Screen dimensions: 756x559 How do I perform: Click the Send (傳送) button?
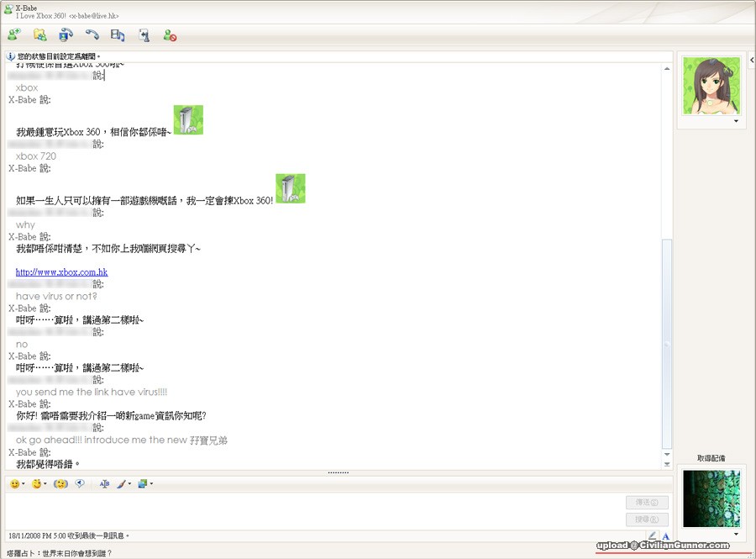(647, 503)
